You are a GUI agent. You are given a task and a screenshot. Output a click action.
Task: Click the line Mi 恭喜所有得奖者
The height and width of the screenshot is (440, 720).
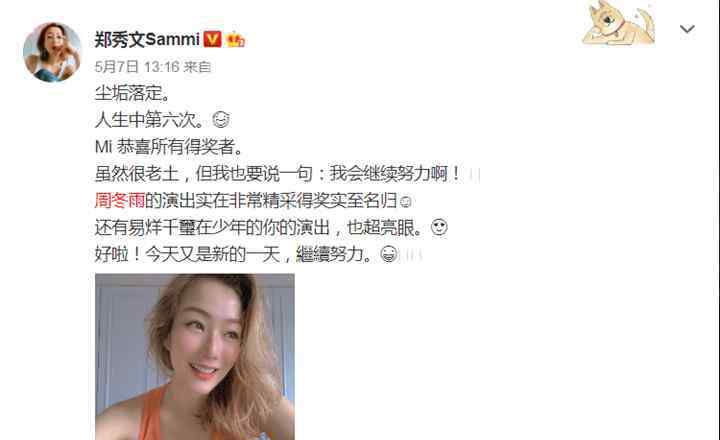(169, 147)
